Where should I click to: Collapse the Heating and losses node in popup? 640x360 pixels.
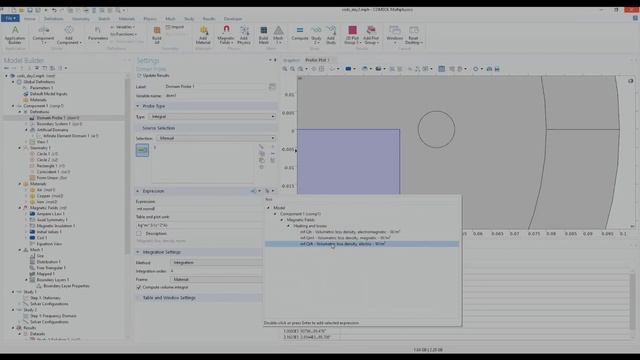point(288,226)
